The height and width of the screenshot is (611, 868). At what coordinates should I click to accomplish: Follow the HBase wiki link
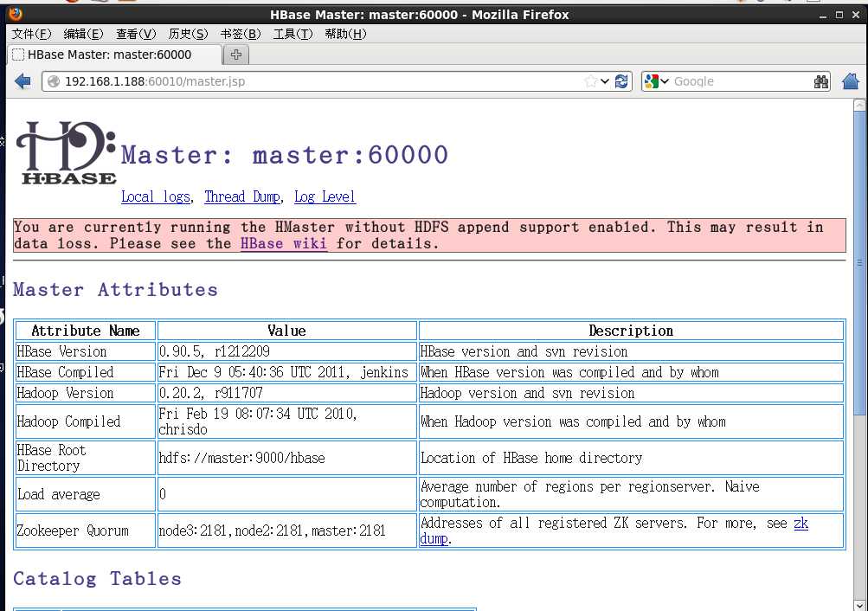284,243
